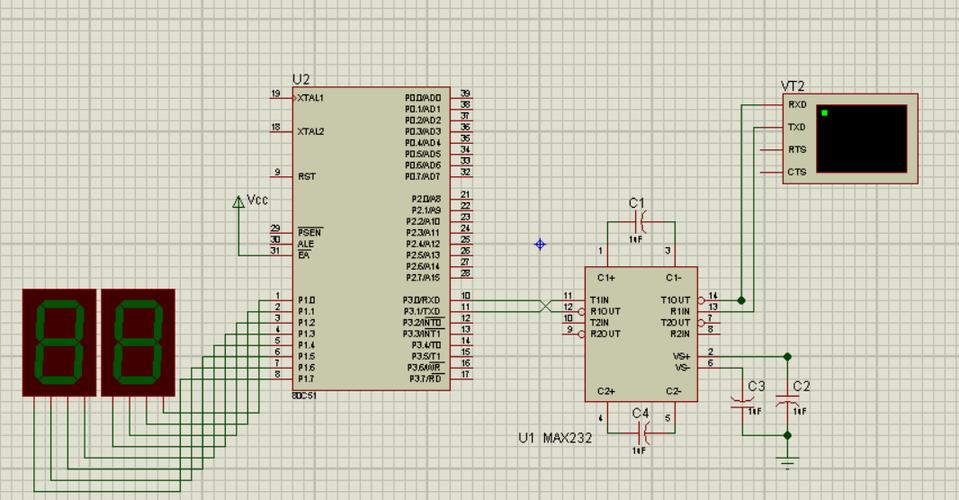Viewport: 959px width, 500px height.
Task: Click the P1.0 pin label
Action: (306, 300)
